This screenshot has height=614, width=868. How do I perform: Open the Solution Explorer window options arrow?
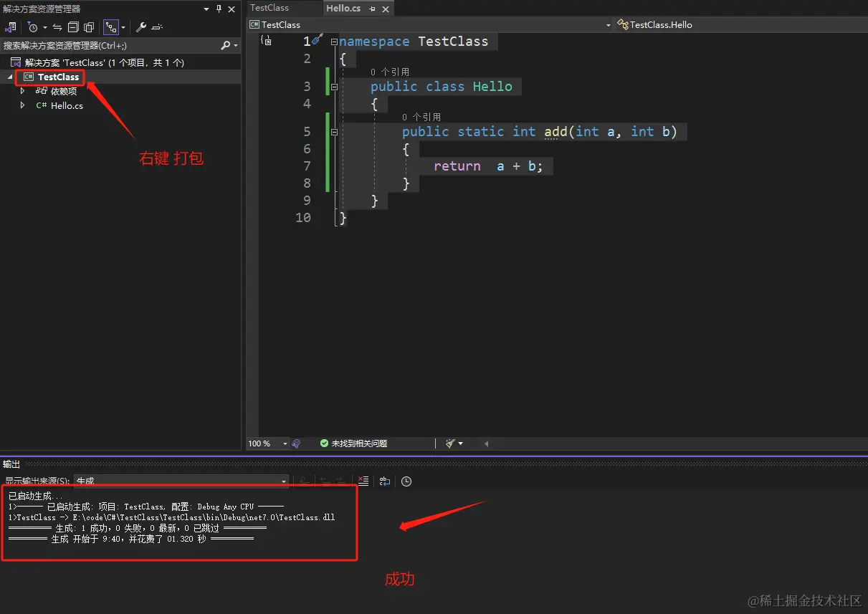click(207, 9)
